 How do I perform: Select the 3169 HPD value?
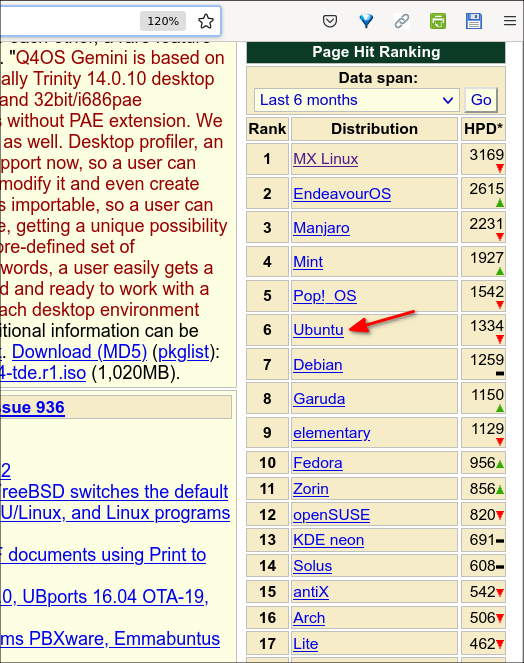click(x=486, y=155)
